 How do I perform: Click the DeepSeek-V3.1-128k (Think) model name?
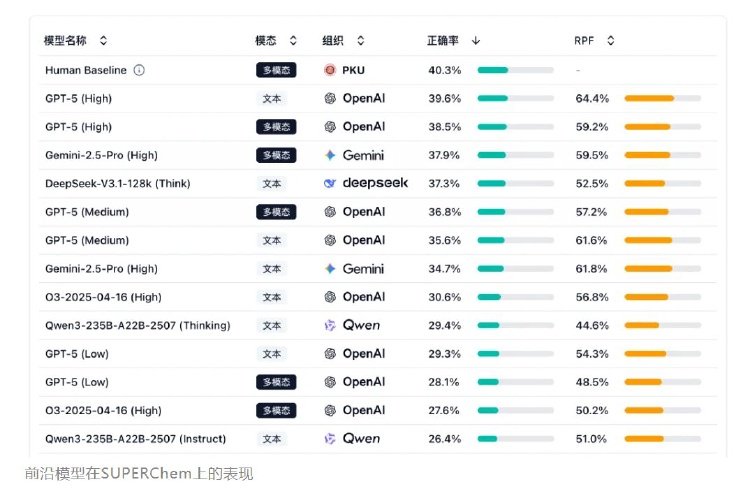point(117,183)
